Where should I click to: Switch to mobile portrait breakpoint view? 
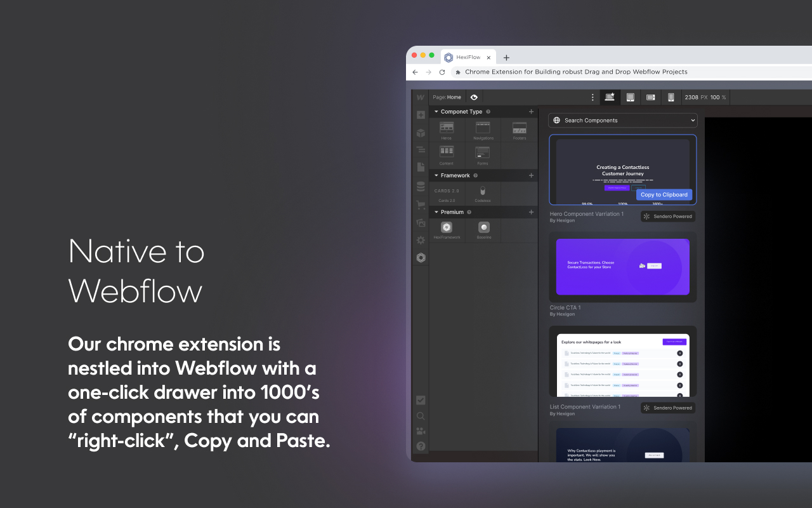click(671, 97)
